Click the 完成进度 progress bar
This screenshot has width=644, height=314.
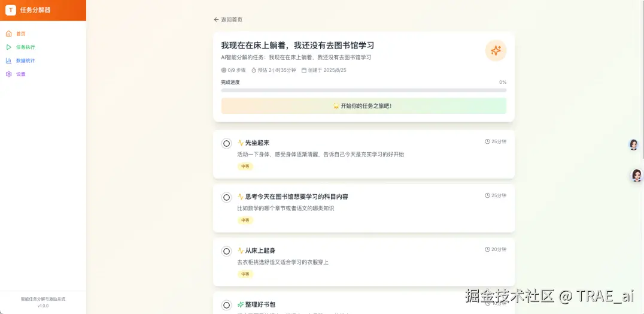[x=363, y=90]
